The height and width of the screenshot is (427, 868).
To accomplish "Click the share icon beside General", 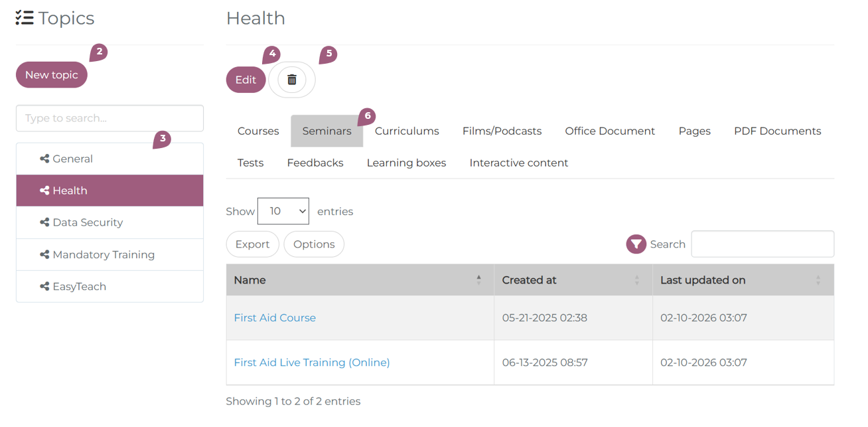I will (44, 159).
